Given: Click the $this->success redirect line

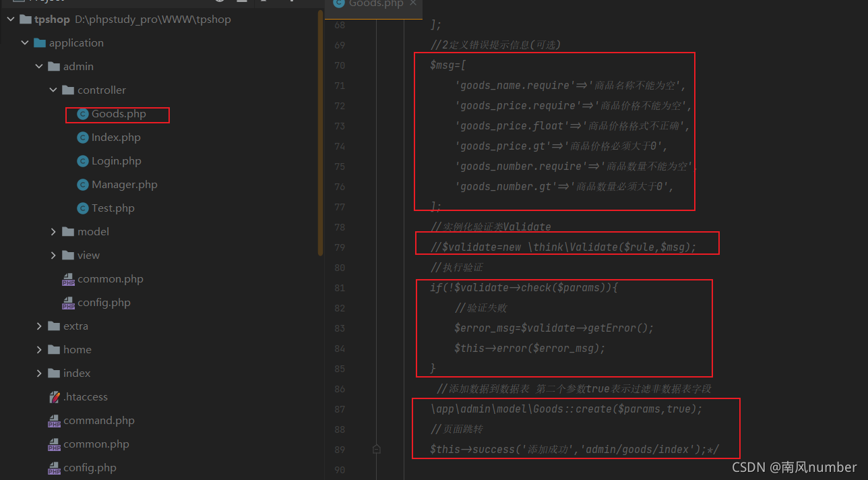Looking at the screenshot, I should click(x=575, y=450).
